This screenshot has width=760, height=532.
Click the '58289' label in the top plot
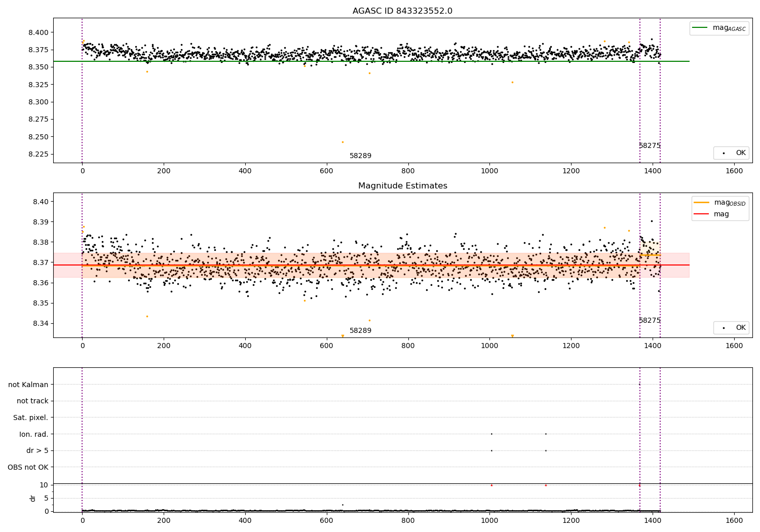pyautogui.click(x=360, y=156)
